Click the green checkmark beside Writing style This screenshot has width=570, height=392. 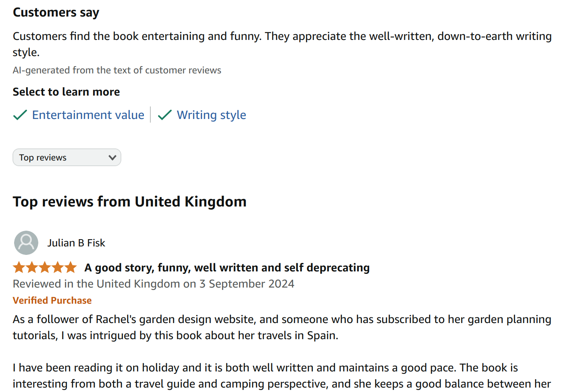click(x=164, y=115)
